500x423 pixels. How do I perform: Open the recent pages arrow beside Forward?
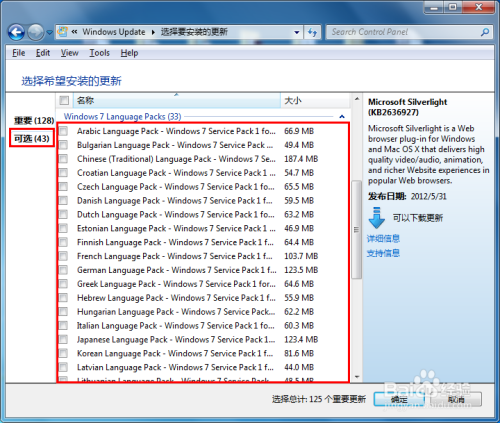[50, 33]
